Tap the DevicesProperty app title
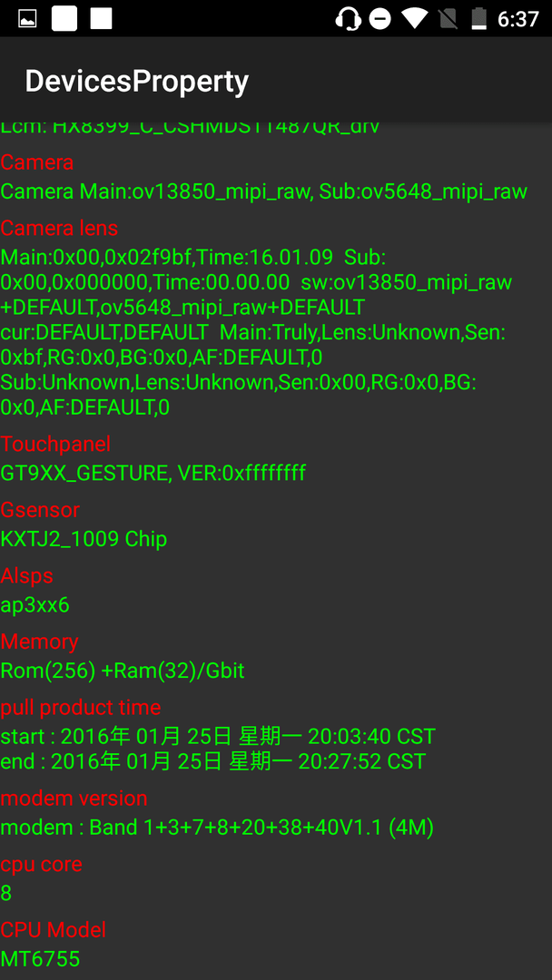The image size is (552, 980). (137, 82)
